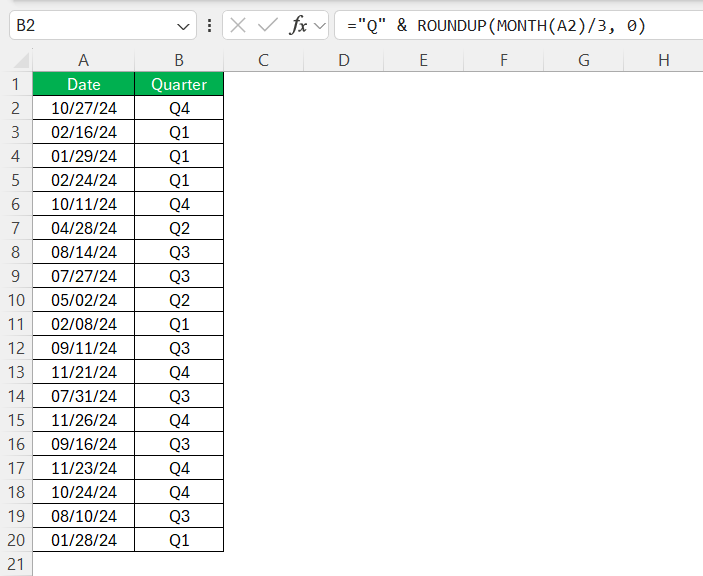This screenshot has height=576, width=703.
Task: Click the Enter checkmark icon in formula bar
Action: click(x=268, y=26)
